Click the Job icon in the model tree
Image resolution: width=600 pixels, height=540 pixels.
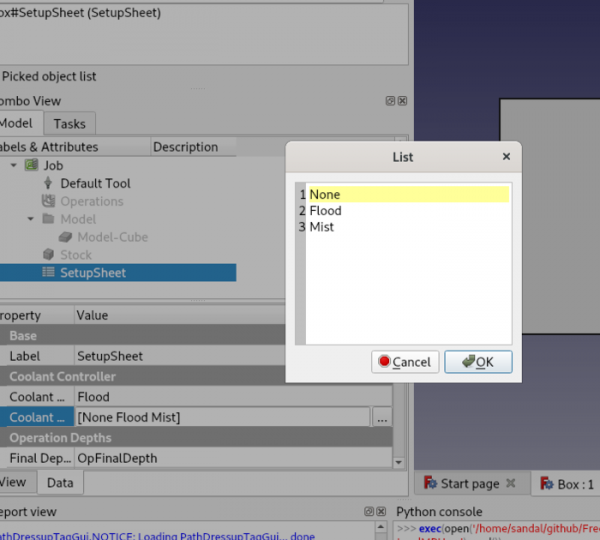click(x=31, y=165)
